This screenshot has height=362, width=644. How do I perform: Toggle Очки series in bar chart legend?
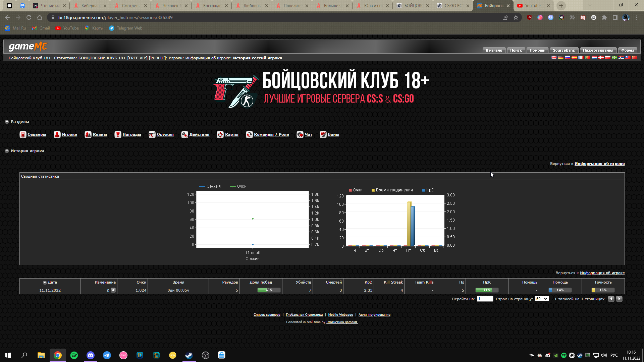pyautogui.click(x=356, y=190)
